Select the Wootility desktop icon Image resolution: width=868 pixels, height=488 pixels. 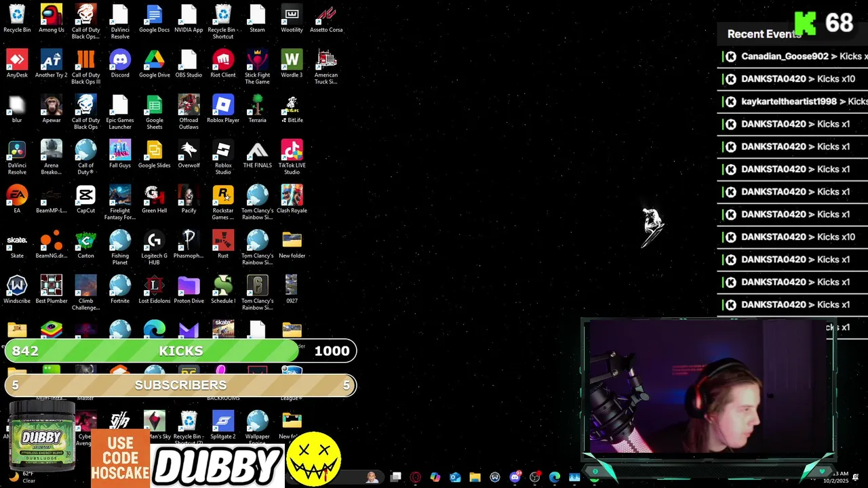292,18
